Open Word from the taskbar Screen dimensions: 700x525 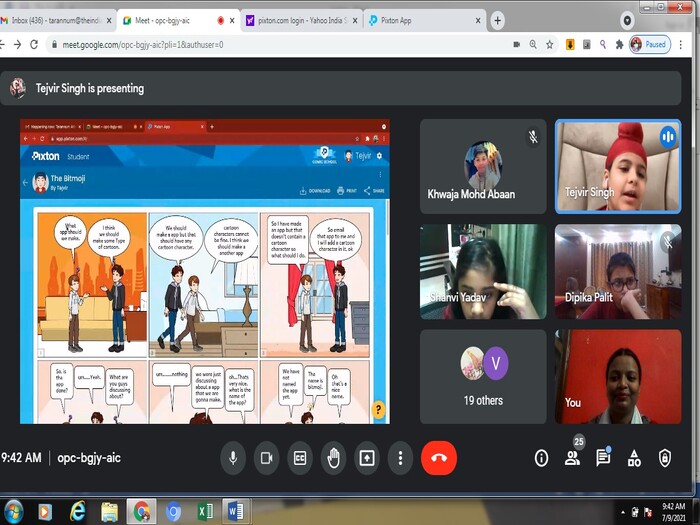236,512
